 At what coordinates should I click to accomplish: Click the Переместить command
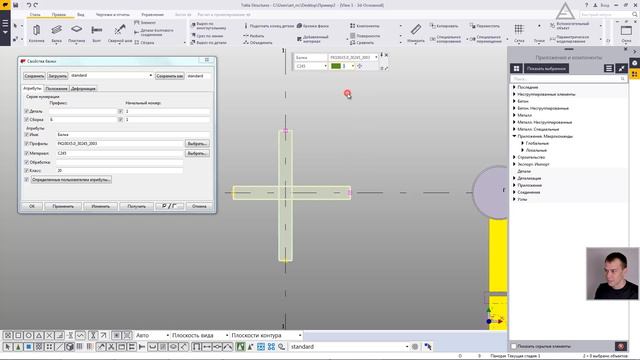pyautogui.click(x=484, y=26)
